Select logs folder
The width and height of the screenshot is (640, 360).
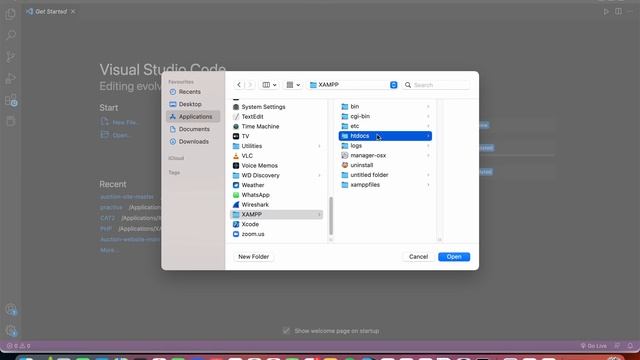click(x=385, y=146)
